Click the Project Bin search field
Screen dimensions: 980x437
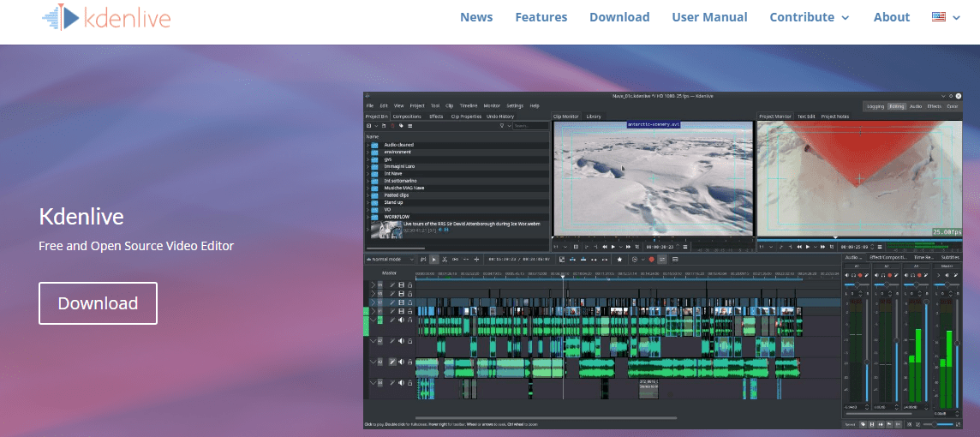[530, 126]
